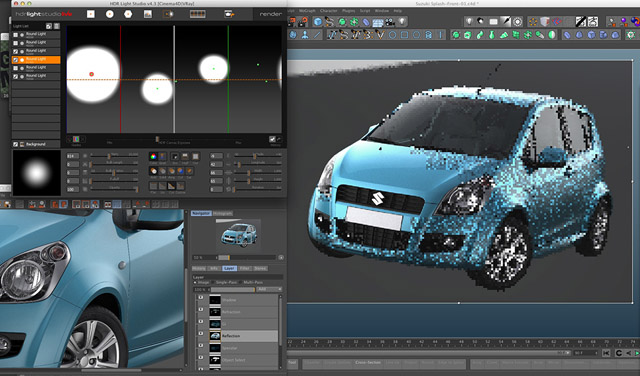Viewport: 640px width, 376px height.
Task: Add a rectangular light in HDR Light Studio
Action: pyautogui.click(x=91, y=14)
